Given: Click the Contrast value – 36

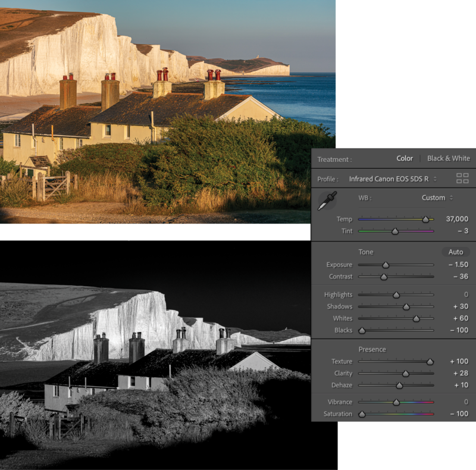Looking at the screenshot, I should pyautogui.click(x=461, y=276).
